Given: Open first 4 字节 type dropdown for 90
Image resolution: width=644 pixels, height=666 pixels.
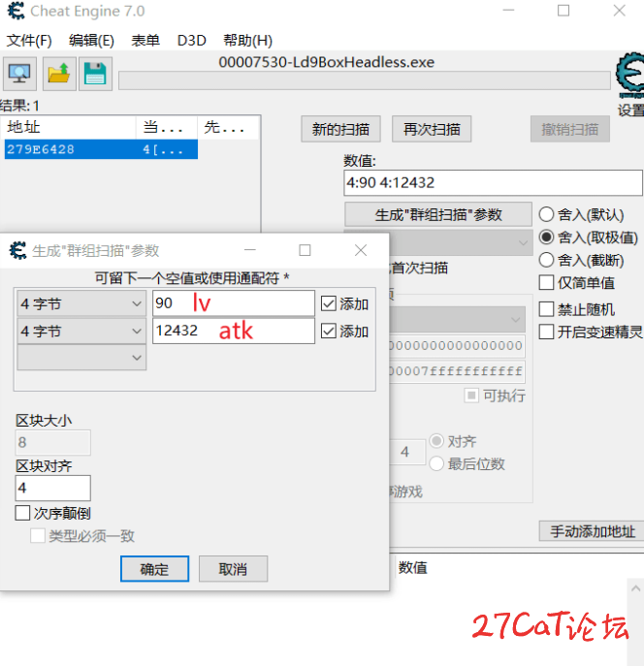Looking at the screenshot, I should pos(81,303).
